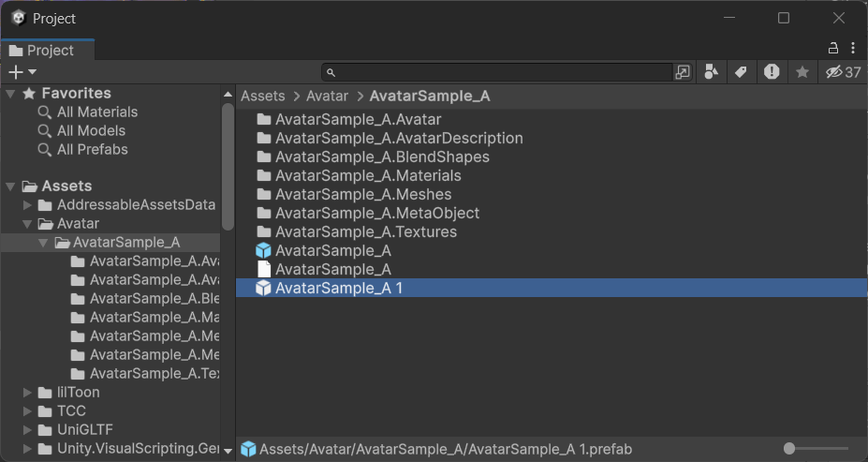
Task: Select AvatarSample_A.Ma subfolder in tree
Action: click(154, 318)
